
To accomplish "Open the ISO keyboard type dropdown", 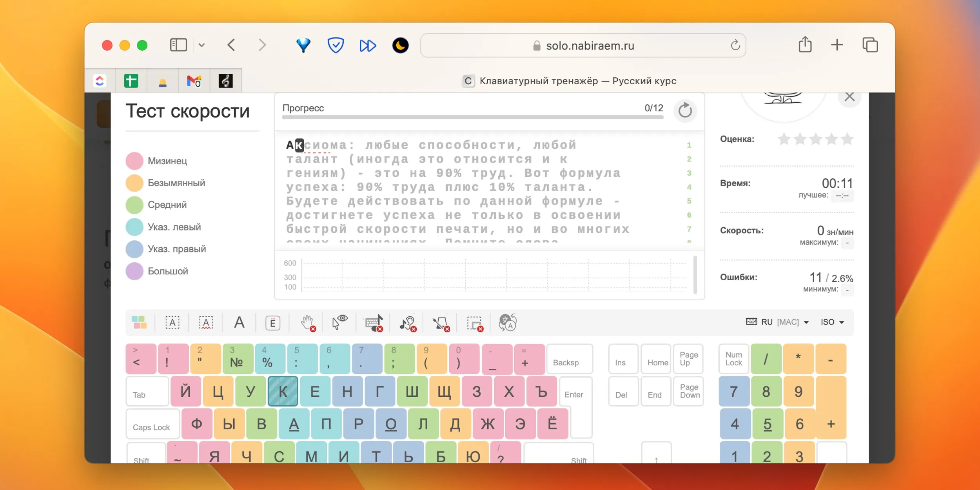I will [x=833, y=322].
